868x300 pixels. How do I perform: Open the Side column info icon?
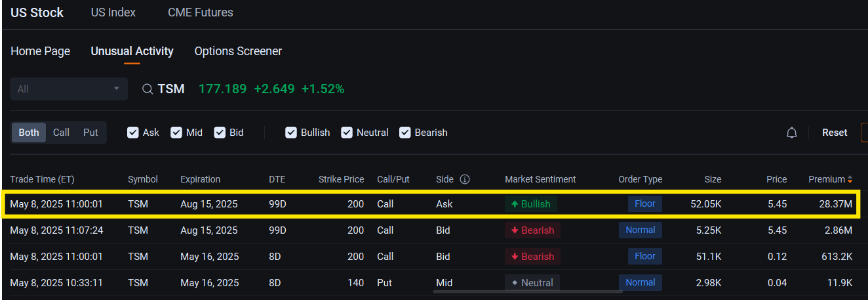pyautogui.click(x=465, y=179)
